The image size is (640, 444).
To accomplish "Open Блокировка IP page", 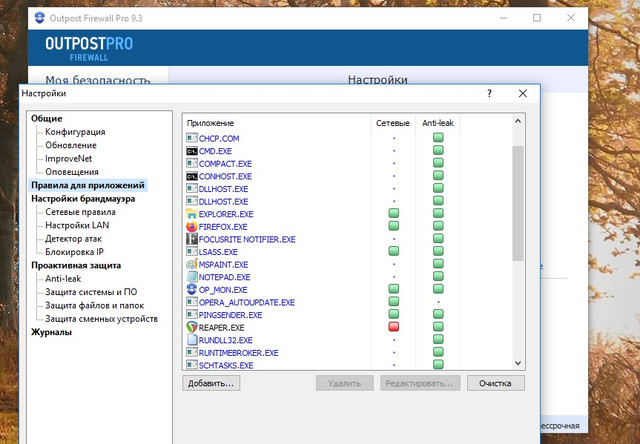I will tap(74, 252).
